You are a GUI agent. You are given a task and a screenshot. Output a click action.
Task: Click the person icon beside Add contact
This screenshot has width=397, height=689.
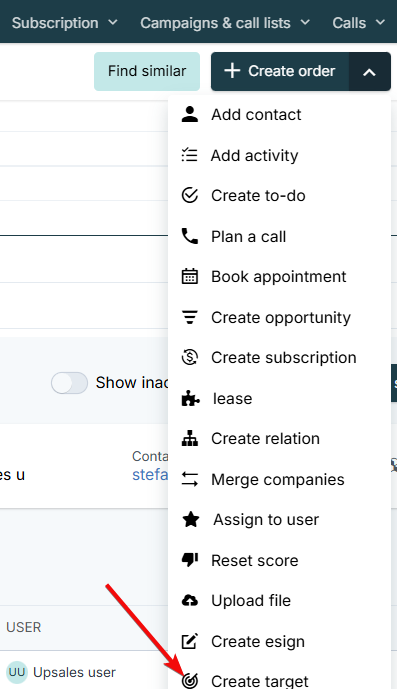point(190,114)
